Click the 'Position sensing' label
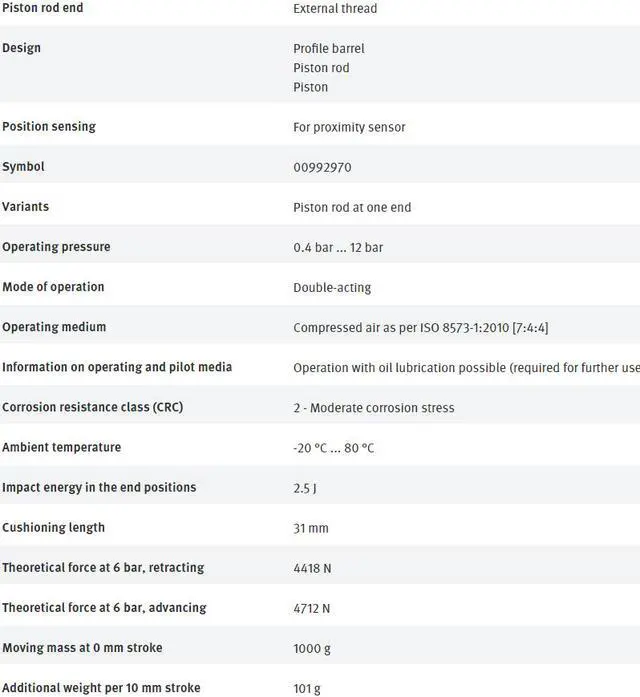 (x=49, y=127)
